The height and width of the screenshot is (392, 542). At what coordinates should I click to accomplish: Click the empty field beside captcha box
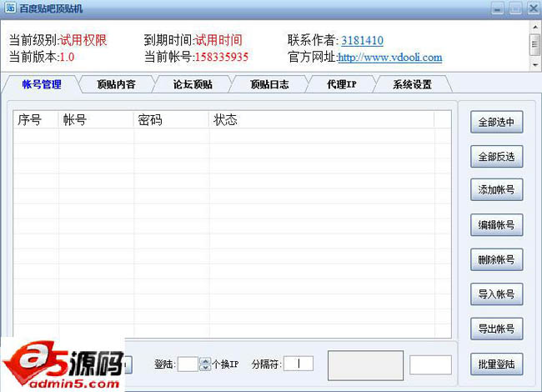click(x=431, y=364)
